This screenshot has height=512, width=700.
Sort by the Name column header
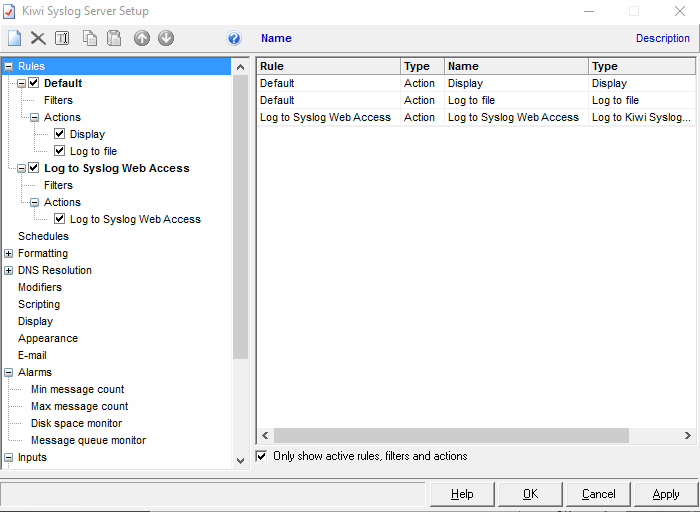click(x=517, y=66)
